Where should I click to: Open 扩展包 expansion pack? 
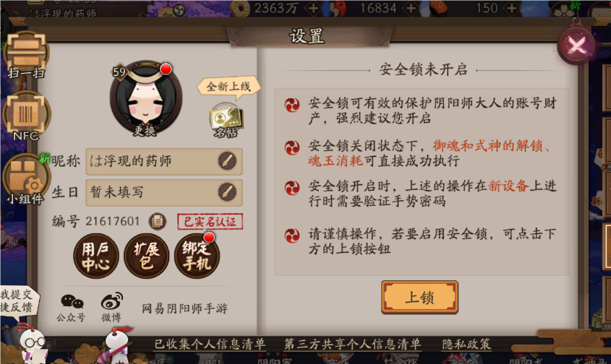[147, 256]
